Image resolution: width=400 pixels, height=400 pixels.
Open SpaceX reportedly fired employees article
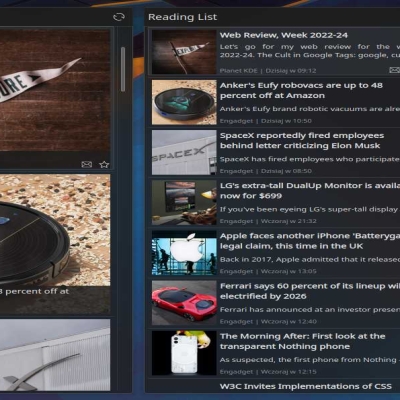point(302,140)
